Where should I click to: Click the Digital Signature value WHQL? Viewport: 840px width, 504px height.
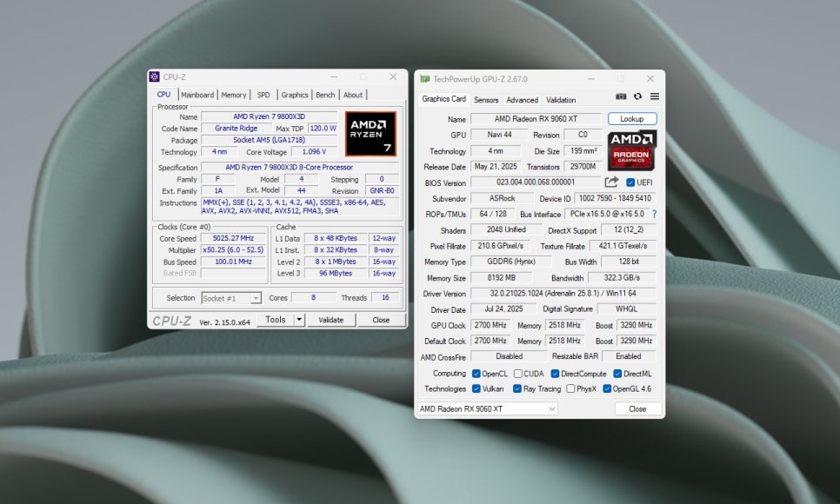pos(626,309)
